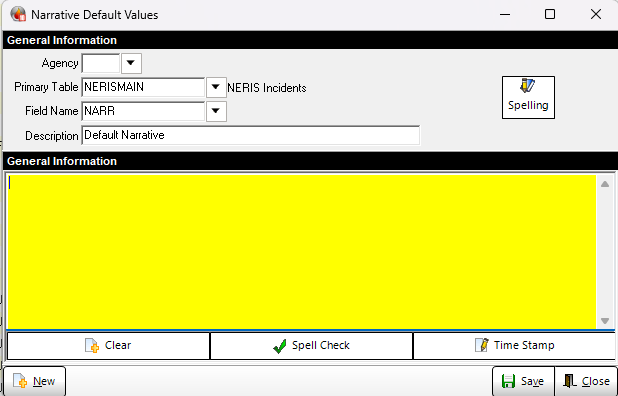Screen dimensions: 618x396
Task: Open the Agency dropdown arrow
Action: tap(131, 63)
